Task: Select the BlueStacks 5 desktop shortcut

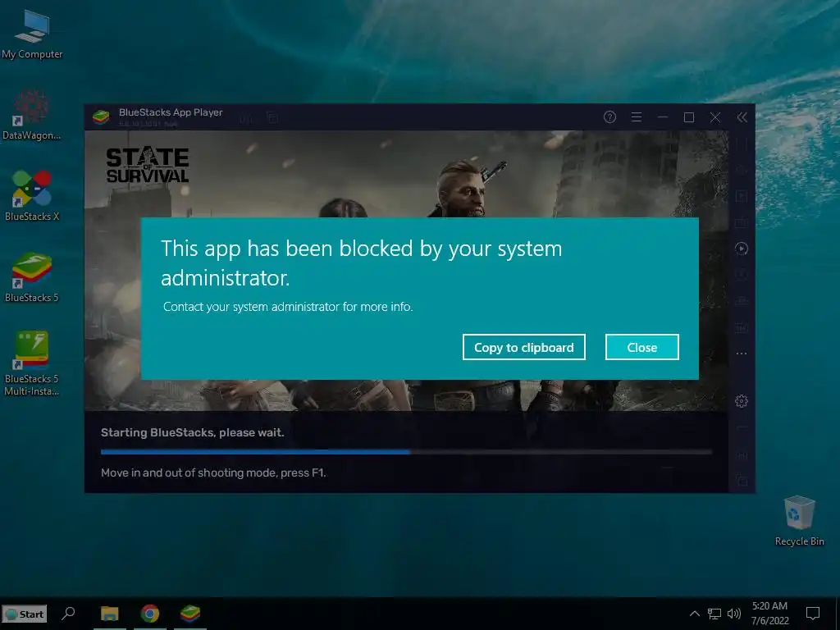Action: pos(32,277)
